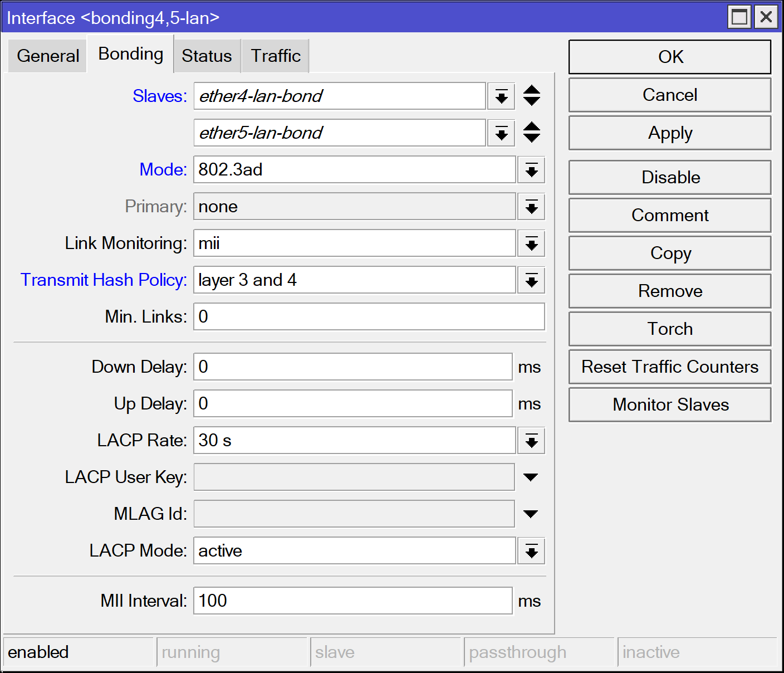Click add/remove arrows beside ether5-lan-bond slave
The height and width of the screenshot is (673, 784).
(x=532, y=133)
